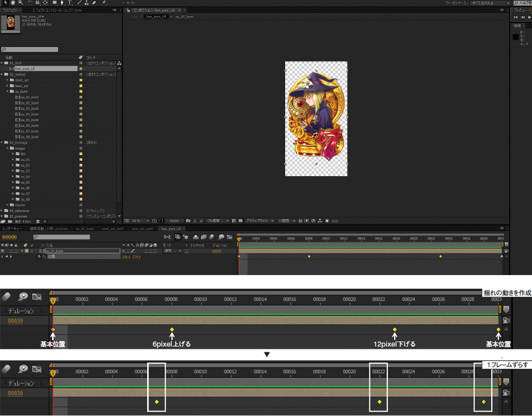Collapse the 02_nested folder
Screen dimensions: 532x416
pyautogui.click(x=2, y=74)
